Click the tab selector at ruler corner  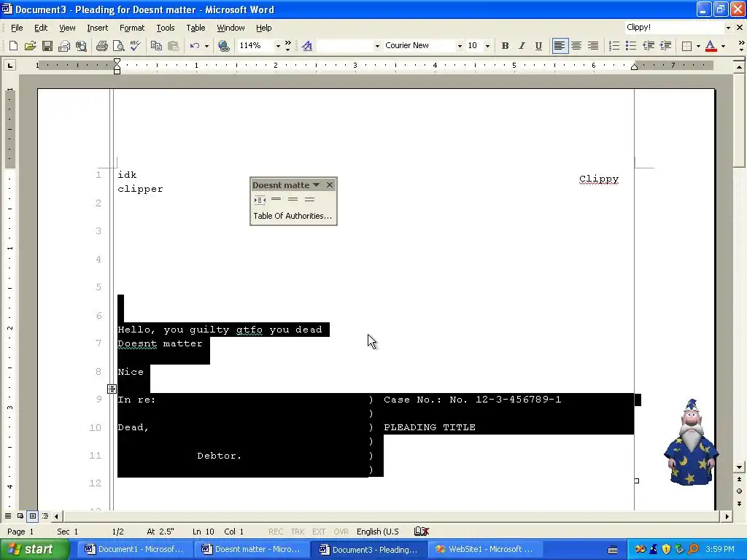pyautogui.click(x=10, y=65)
